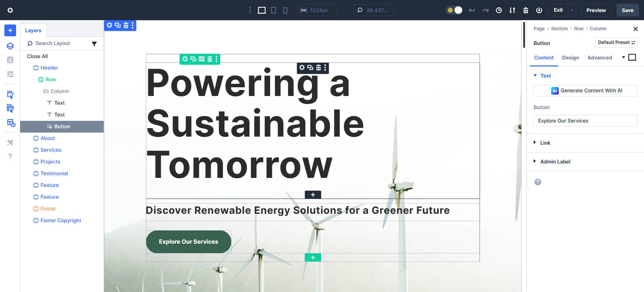Image resolution: width=644 pixels, height=292 pixels.
Task: Toggle the light/dark theme switch
Action: pyautogui.click(x=454, y=10)
